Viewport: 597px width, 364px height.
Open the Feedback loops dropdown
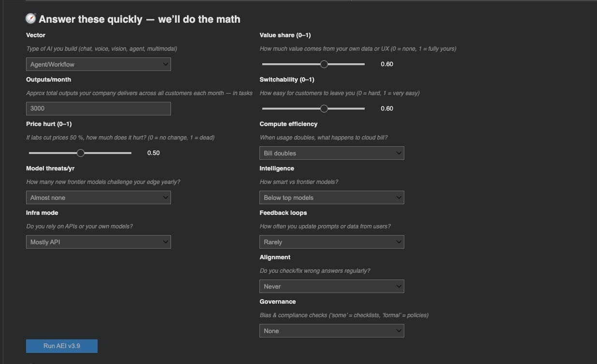click(x=331, y=242)
